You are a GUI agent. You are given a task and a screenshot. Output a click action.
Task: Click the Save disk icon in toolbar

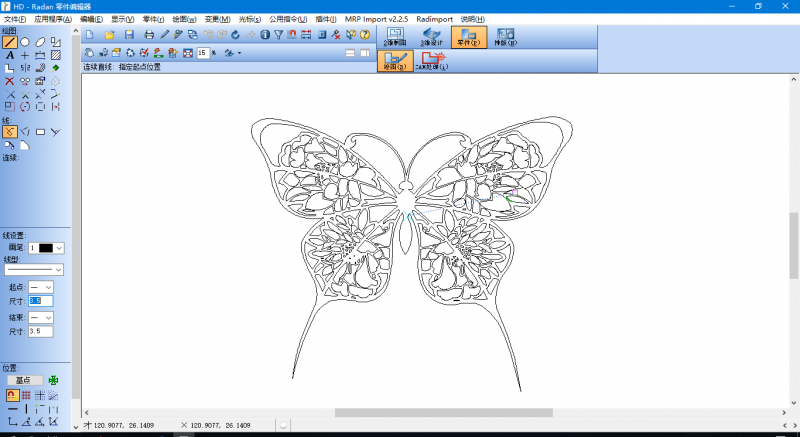click(x=129, y=35)
